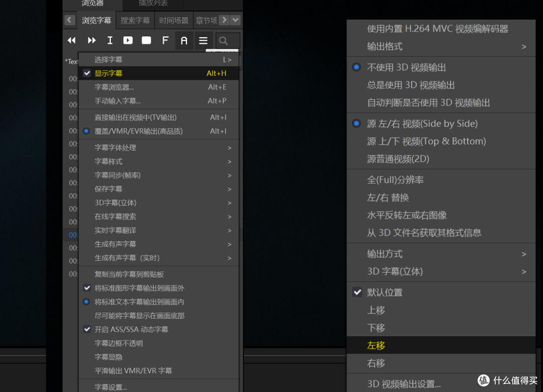Click the play-in-box icon

[x=128, y=41]
